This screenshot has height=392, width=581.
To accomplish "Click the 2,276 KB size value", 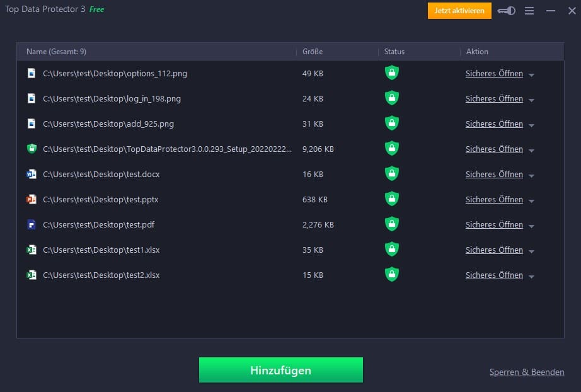I will tap(318, 224).
